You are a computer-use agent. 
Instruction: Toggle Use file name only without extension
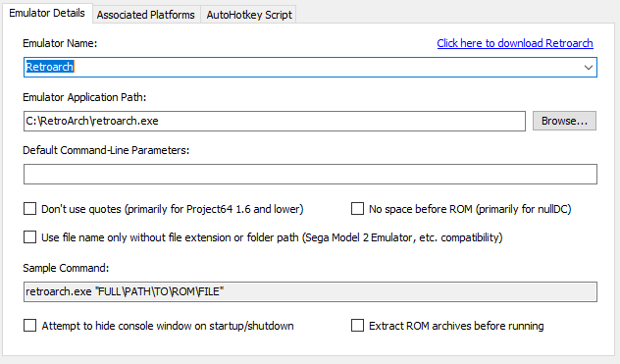pyautogui.click(x=30, y=237)
